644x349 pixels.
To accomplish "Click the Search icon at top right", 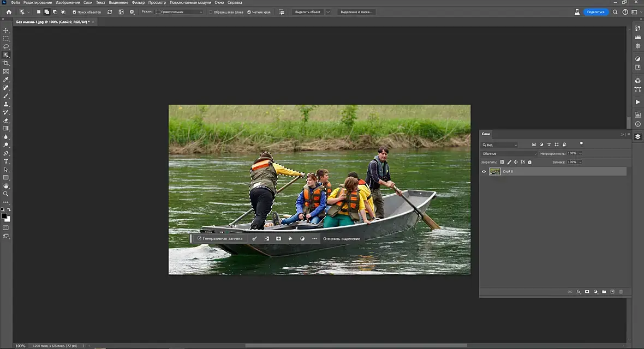I will pyautogui.click(x=615, y=12).
